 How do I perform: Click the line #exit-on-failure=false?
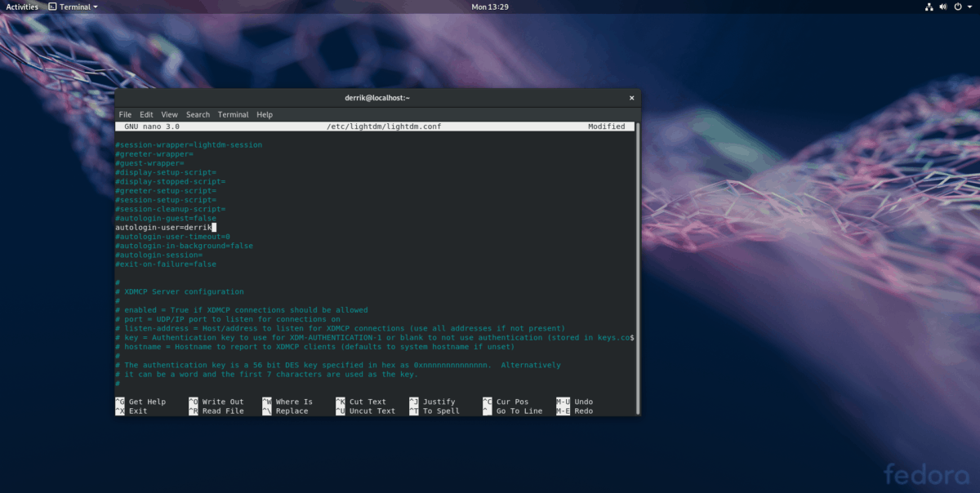pyautogui.click(x=166, y=264)
